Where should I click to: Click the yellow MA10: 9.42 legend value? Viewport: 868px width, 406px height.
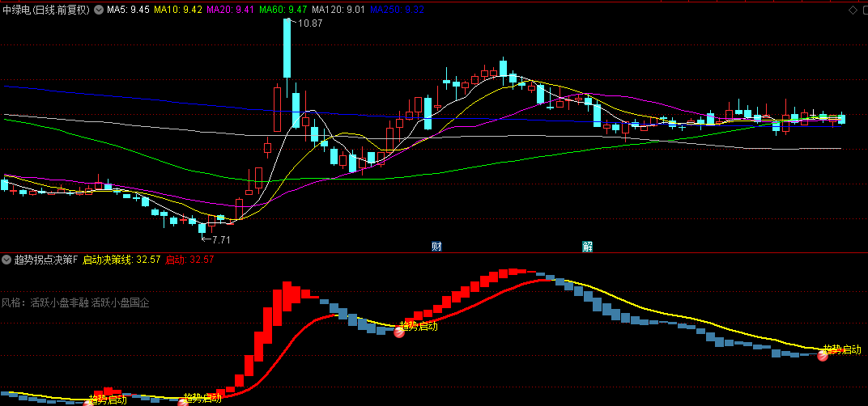click(177, 10)
